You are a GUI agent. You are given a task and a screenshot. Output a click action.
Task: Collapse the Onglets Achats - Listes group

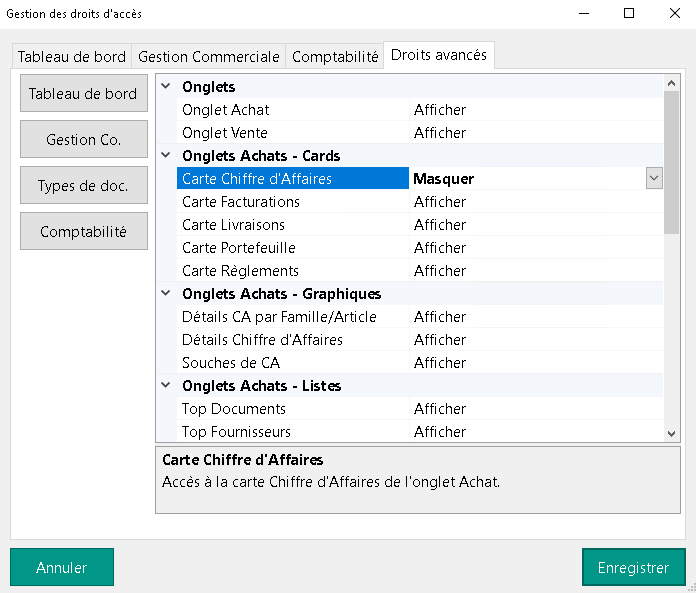(x=166, y=386)
